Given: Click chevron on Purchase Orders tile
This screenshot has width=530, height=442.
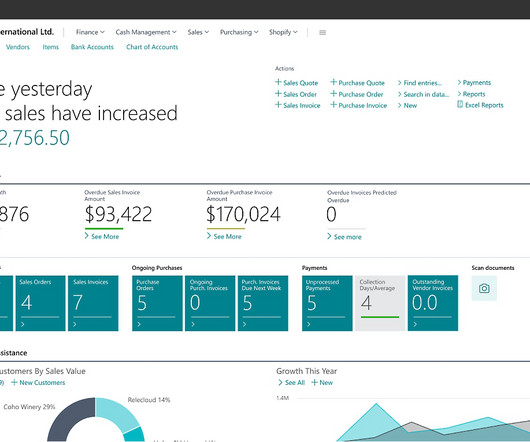Looking at the screenshot, I should click(139, 324).
